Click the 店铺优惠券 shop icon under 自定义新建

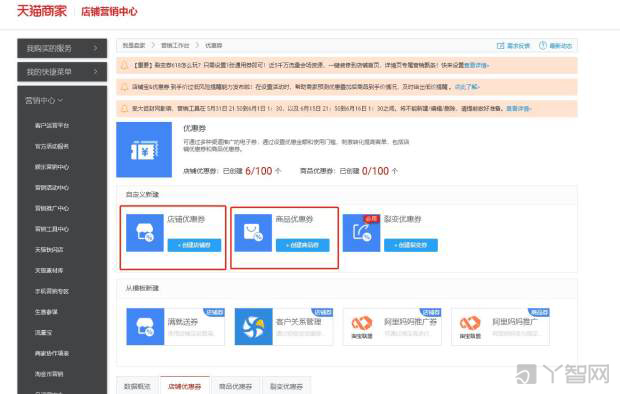[145, 233]
